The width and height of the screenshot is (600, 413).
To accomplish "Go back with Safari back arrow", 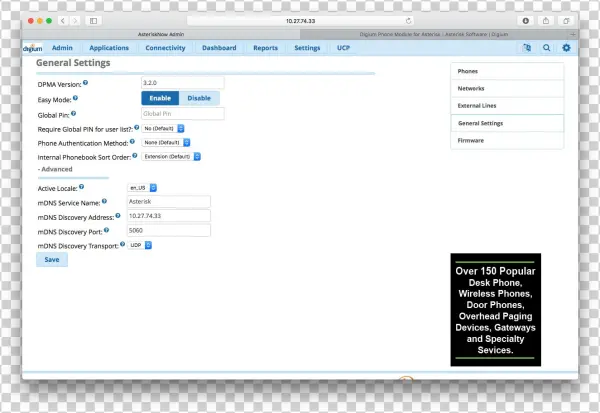I will click(63, 21).
